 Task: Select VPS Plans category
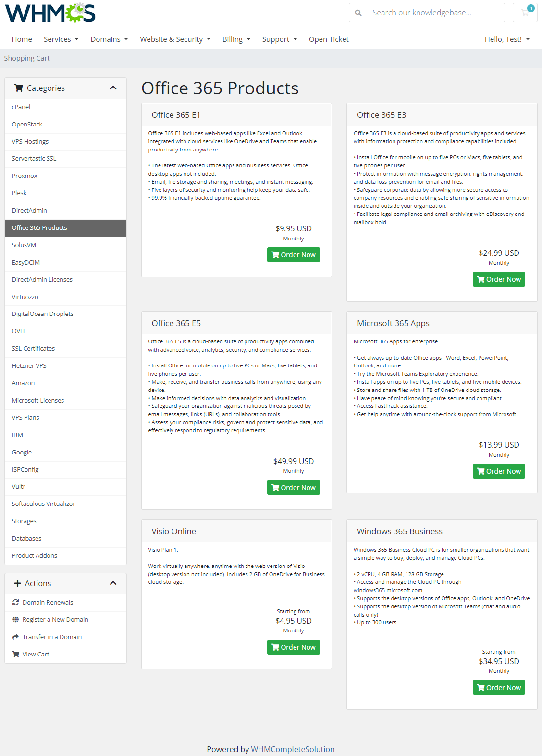pos(66,418)
